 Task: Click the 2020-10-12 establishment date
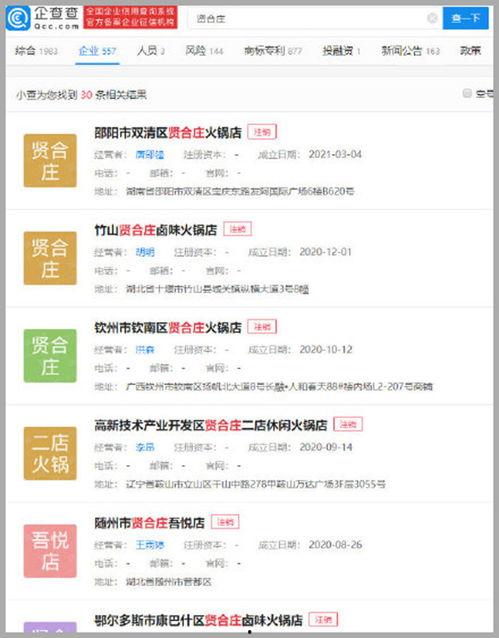(326, 350)
